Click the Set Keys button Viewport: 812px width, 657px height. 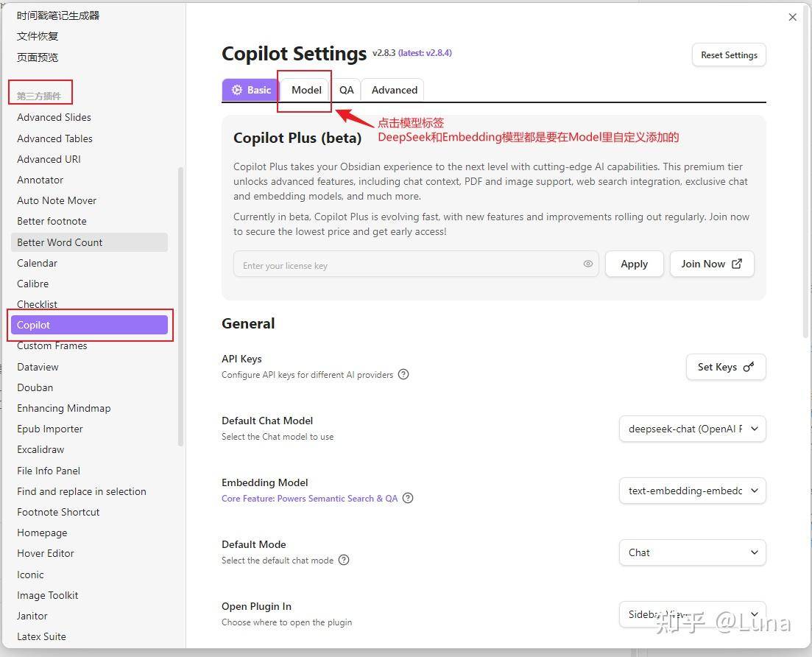[726, 367]
